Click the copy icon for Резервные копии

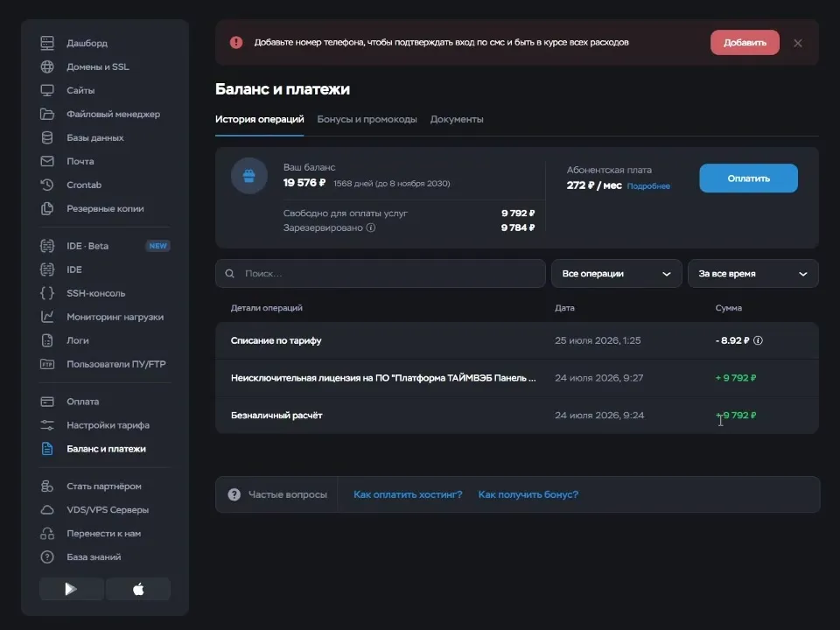pos(47,208)
